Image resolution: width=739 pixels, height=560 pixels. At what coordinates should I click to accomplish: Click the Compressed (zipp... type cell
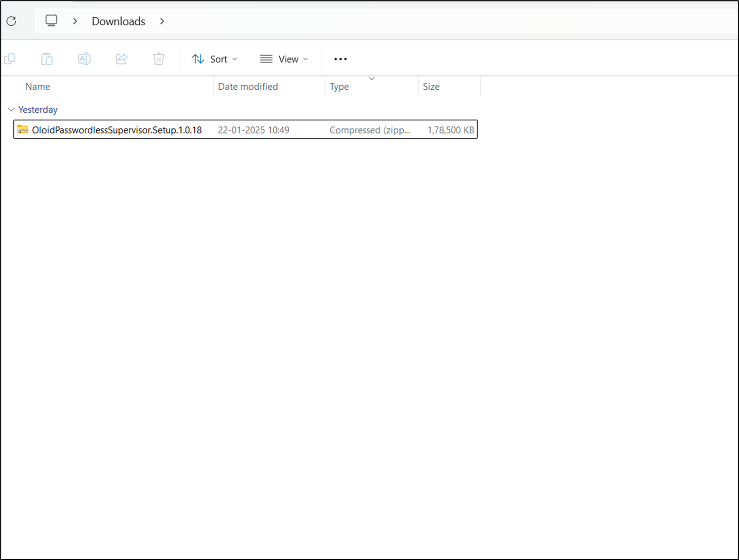pyautogui.click(x=369, y=130)
